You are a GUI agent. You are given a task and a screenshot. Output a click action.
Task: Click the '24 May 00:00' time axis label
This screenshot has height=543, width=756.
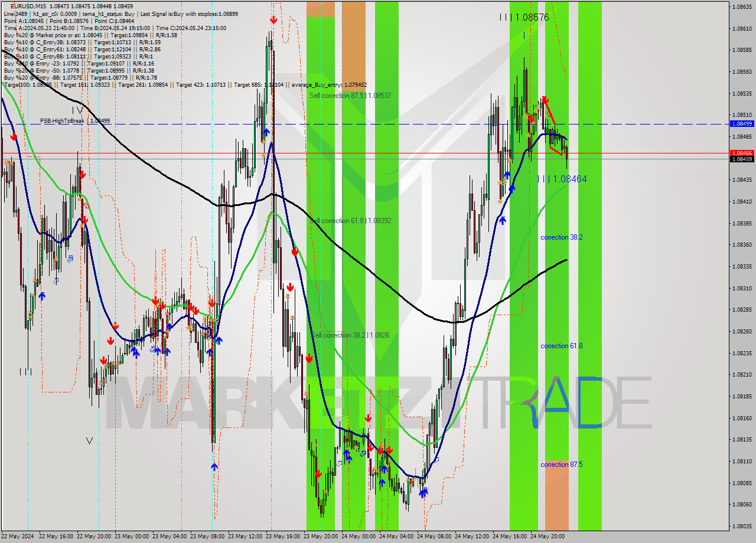(x=359, y=537)
